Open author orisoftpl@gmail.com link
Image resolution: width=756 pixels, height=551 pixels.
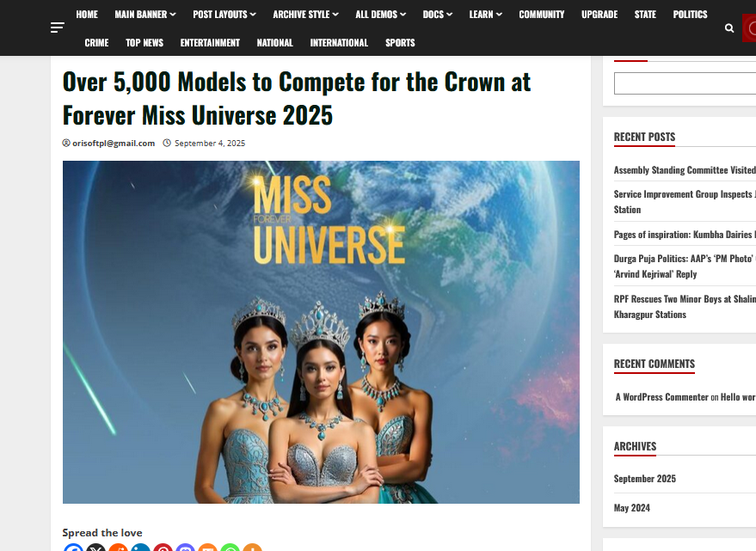coord(114,144)
